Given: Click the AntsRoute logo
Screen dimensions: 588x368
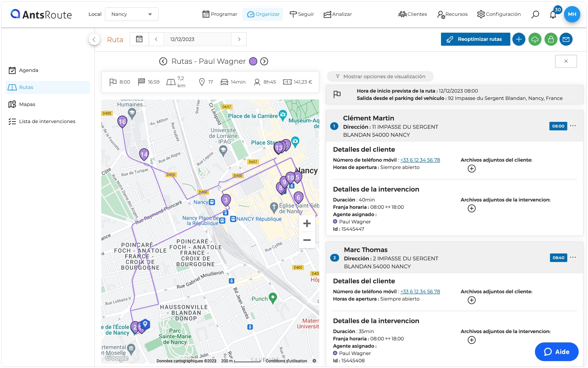Looking at the screenshot, I should [x=41, y=14].
